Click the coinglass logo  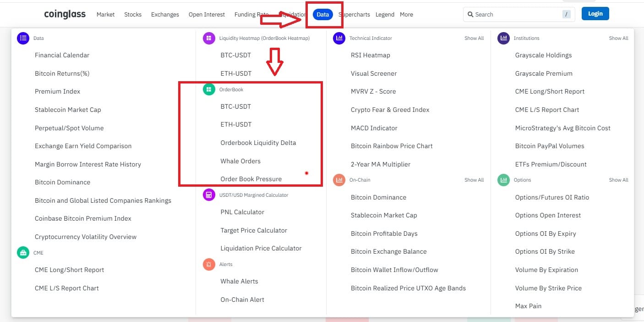(65, 14)
